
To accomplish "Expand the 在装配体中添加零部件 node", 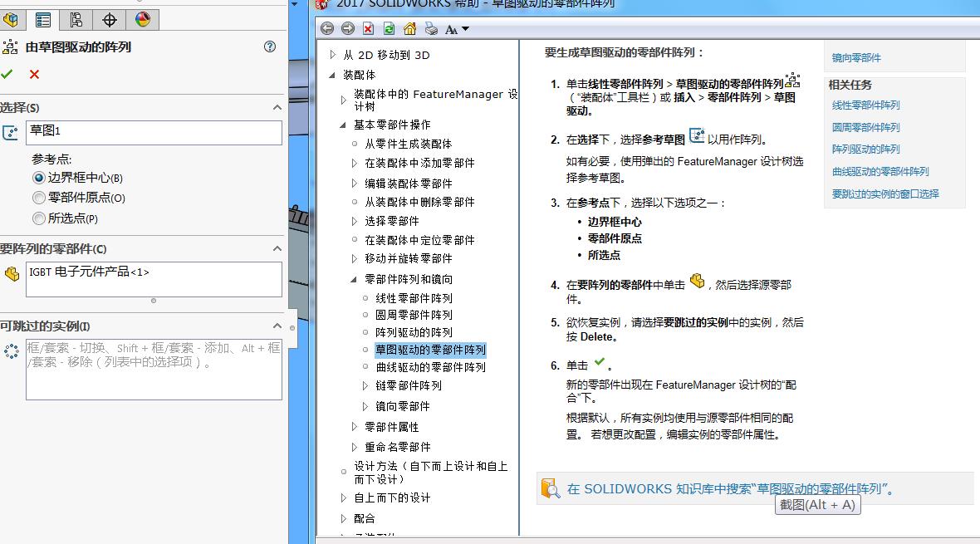I will [355, 163].
